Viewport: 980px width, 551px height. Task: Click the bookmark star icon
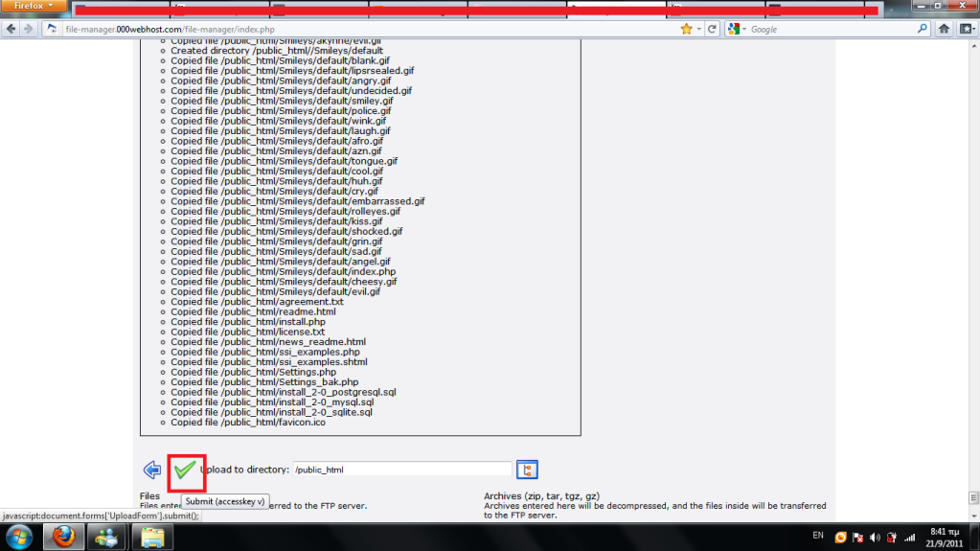tap(686, 29)
